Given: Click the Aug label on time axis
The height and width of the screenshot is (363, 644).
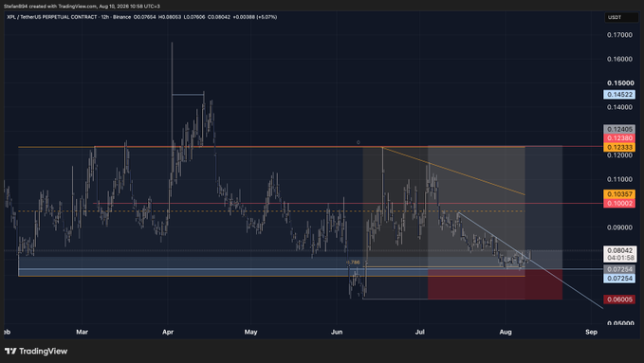Looking at the screenshot, I should point(506,332).
